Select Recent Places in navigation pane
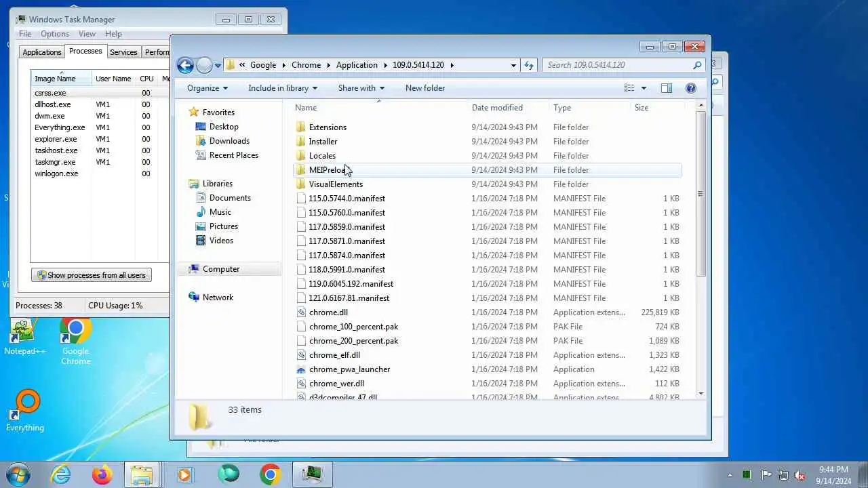868x488 pixels. point(234,155)
